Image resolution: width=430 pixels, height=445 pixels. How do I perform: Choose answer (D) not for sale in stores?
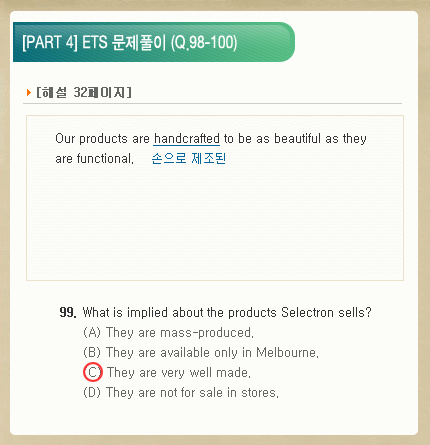point(181,392)
